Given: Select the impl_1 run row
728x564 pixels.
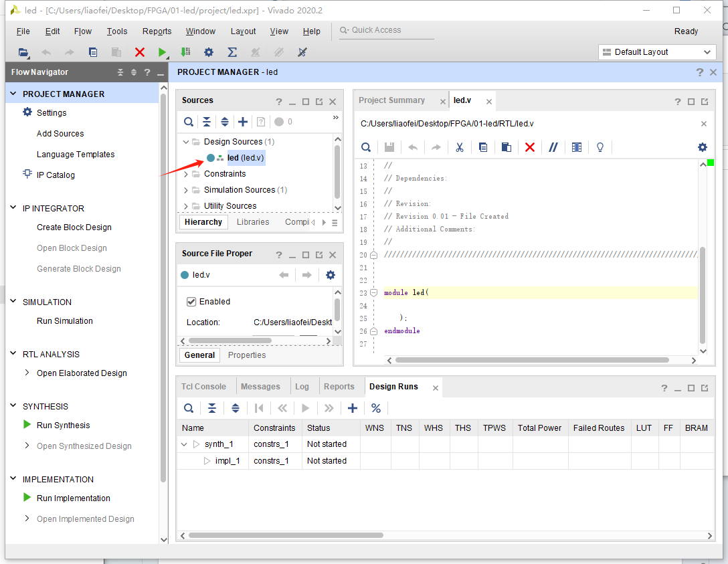Looking at the screenshot, I should [x=445, y=461].
